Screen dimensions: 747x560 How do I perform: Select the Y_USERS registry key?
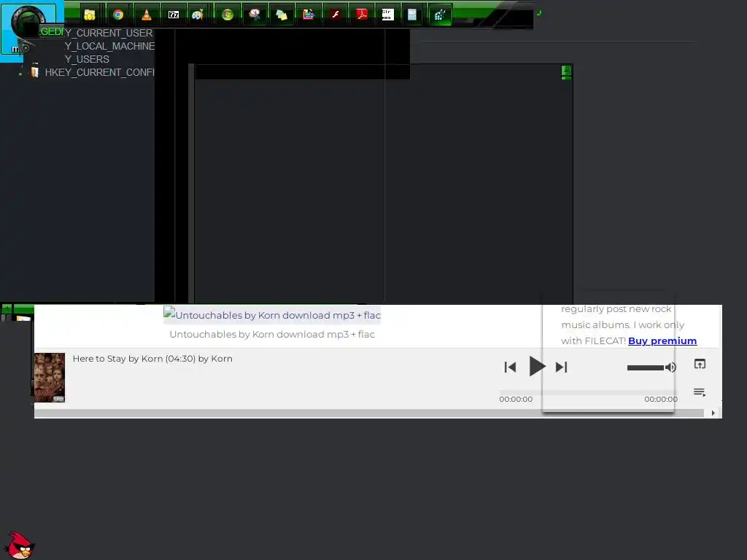(x=87, y=59)
